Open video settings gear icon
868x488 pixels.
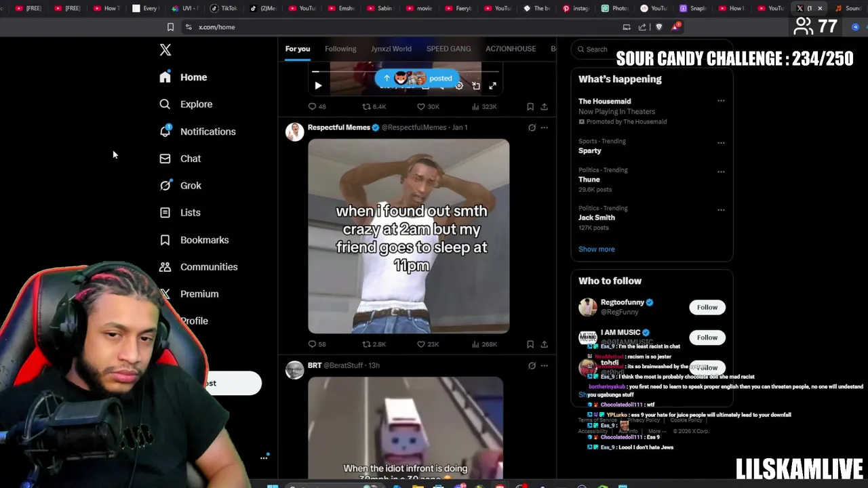coord(459,86)
